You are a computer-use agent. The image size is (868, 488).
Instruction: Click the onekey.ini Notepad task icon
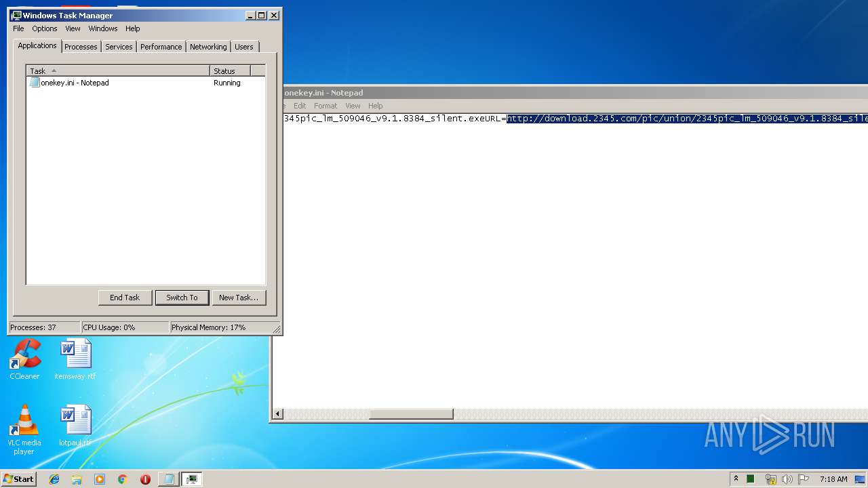35,83
